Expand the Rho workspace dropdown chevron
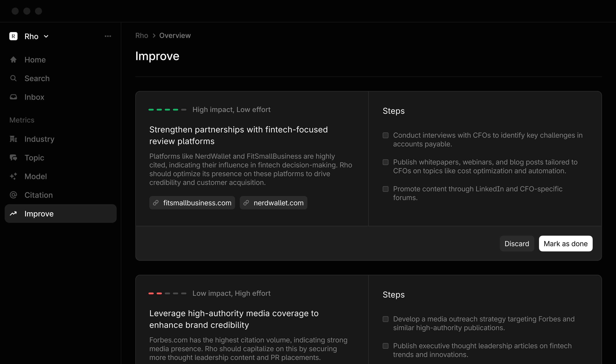Image resolution: width=616 pixels, height=364 pixels. click(46, 37)
